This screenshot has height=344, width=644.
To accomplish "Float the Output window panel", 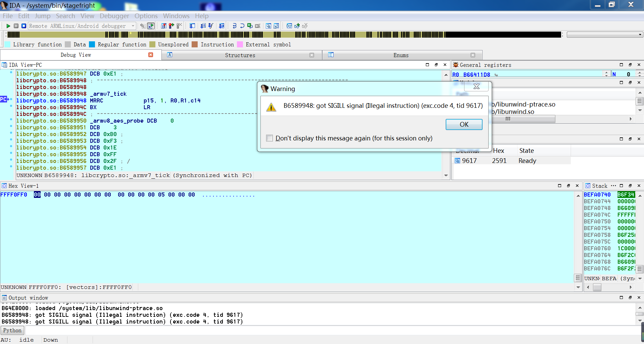I will (x=630, y=298).
